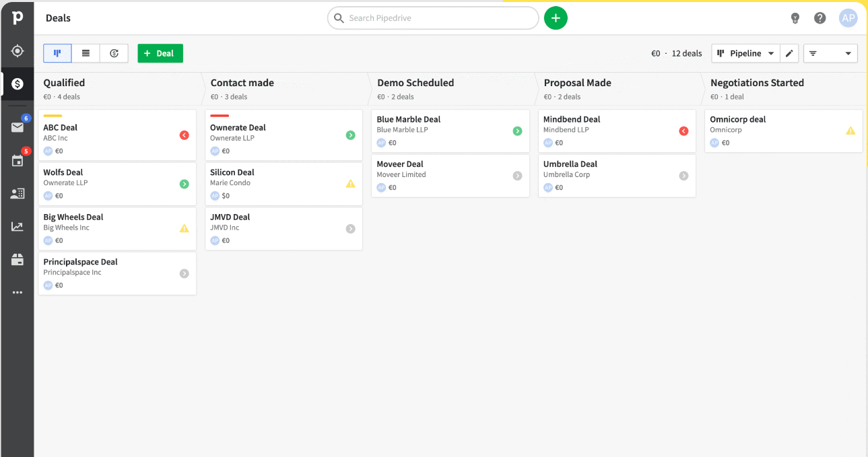Expand the Pipeline dropdown
The height and width of the screenshot is (457, 868).
(745, 54)
